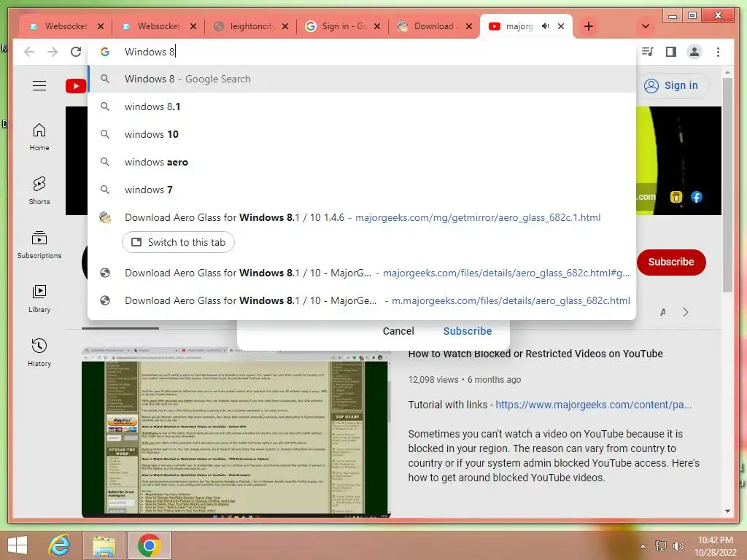Open the media controls icon in toolbar
The width and height of the screenshot is (747, 560).
(648, 52)
